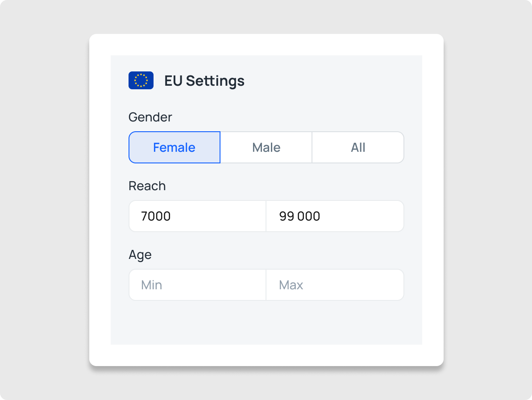Screen dimensions: 532x400
Task: Click the Reach label
Action: (x=147, y=186)
